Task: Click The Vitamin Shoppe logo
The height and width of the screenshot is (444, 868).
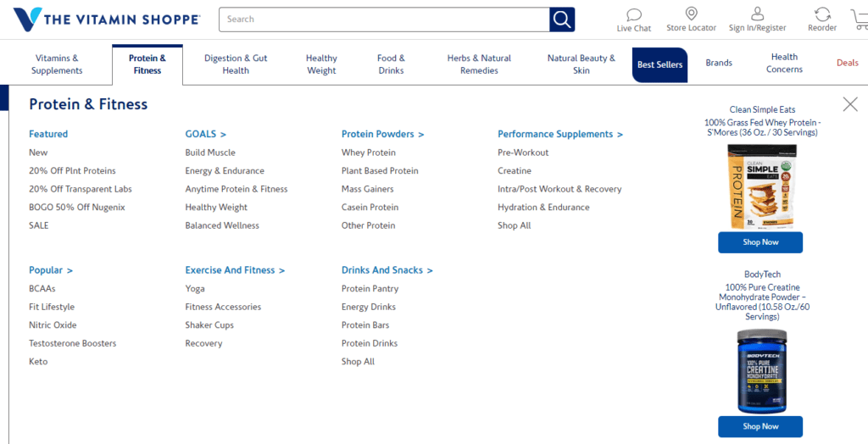Action: tap(106, 19)
